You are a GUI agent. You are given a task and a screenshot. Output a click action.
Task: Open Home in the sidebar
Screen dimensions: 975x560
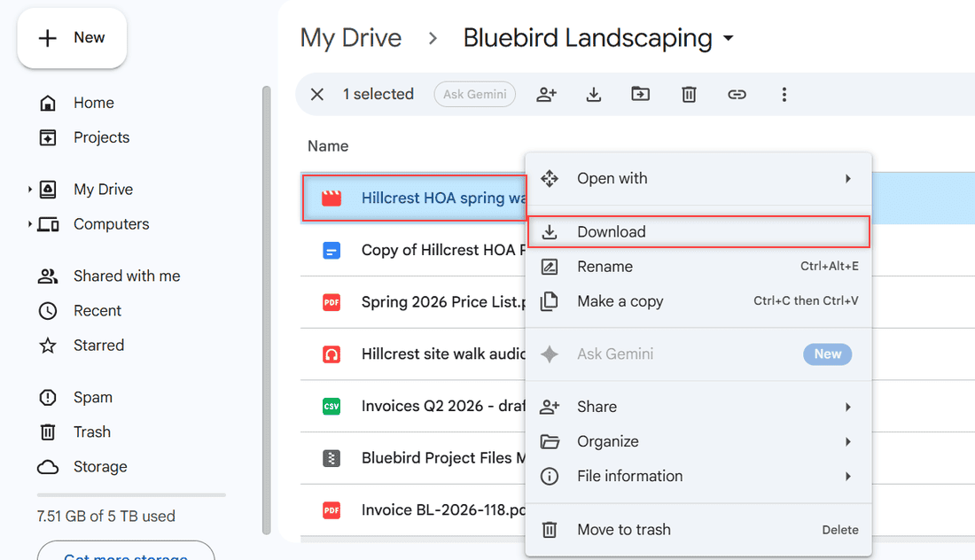point(93,103)
